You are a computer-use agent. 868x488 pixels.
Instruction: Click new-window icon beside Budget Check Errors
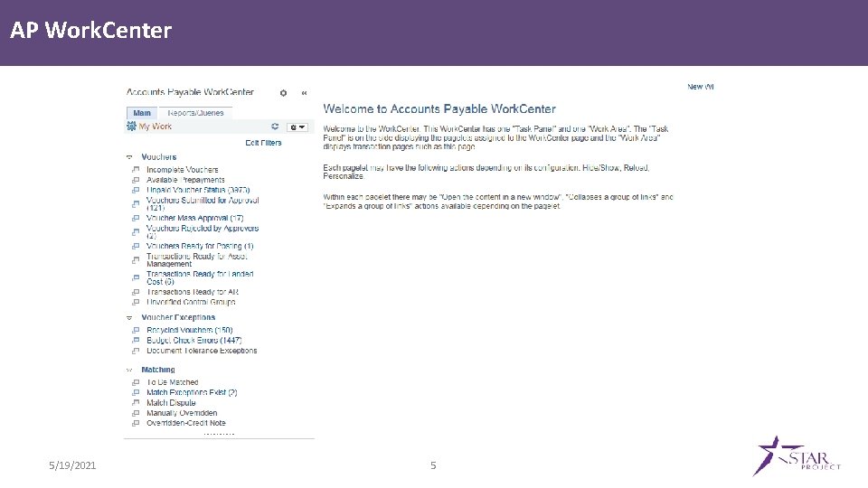click(x=136, y=341)
